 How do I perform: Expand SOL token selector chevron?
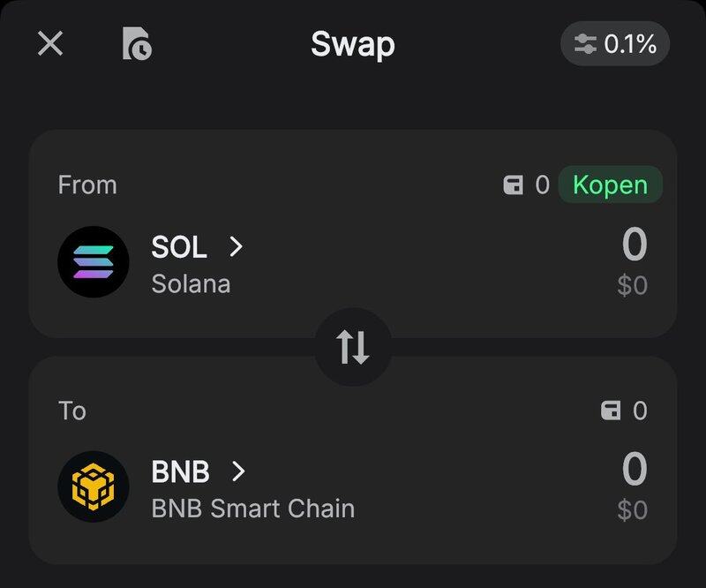pos(236,247)
